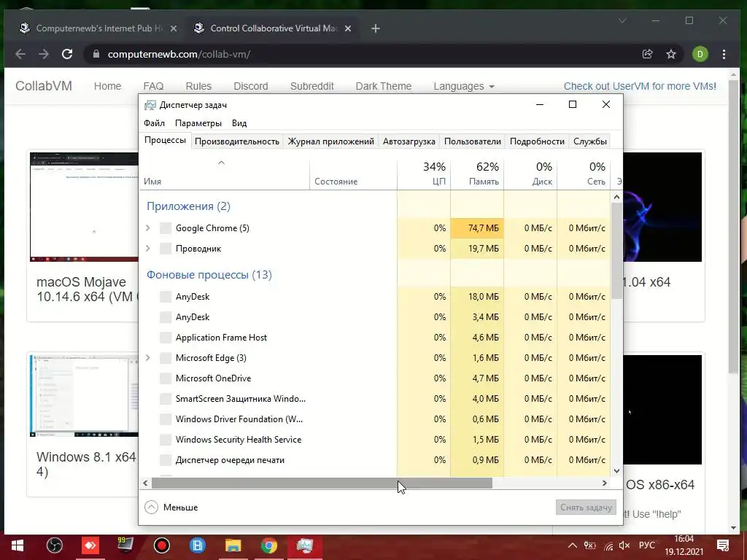This screenshot has width=747, height=560.
Task: Click the Снять задачу button
Action: point(586,507)
